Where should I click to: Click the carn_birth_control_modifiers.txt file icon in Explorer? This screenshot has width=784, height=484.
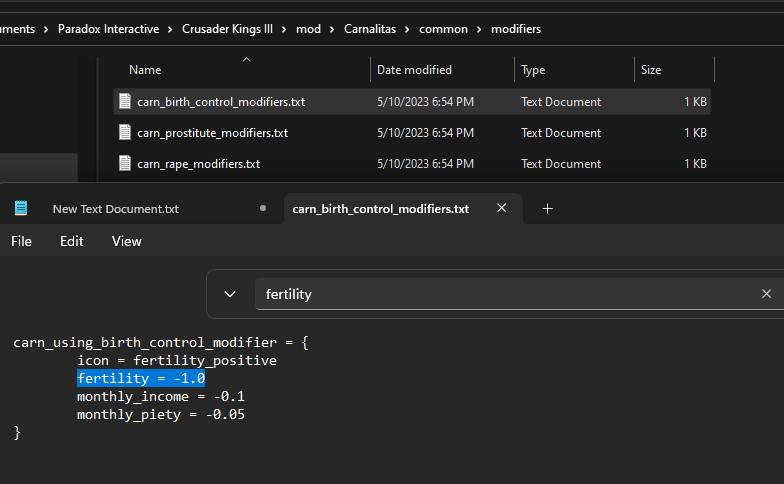click(x=125, y=102)
